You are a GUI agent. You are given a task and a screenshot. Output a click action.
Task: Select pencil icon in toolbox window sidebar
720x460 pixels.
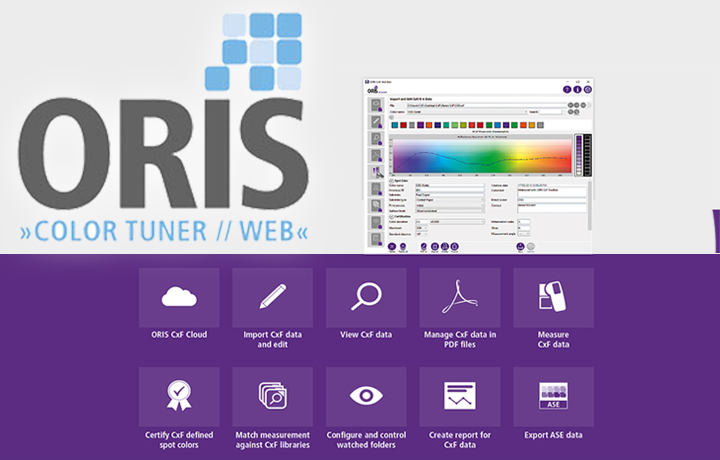pos(376,122)
